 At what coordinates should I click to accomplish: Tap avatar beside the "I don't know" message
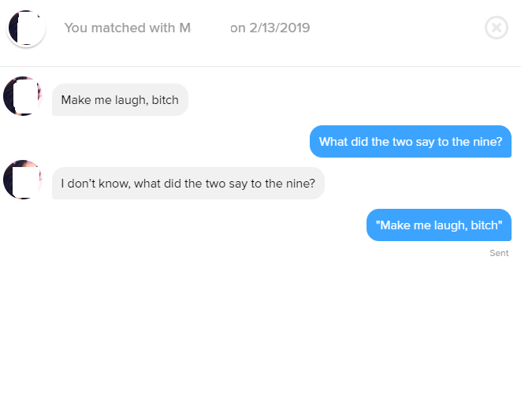click(22, 180)
